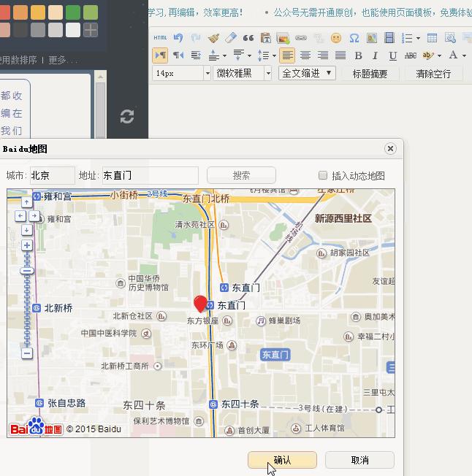The height and width of the screenshot is (476, 472).
Task: Open the search and replace icon
Action: click(450, 38)
